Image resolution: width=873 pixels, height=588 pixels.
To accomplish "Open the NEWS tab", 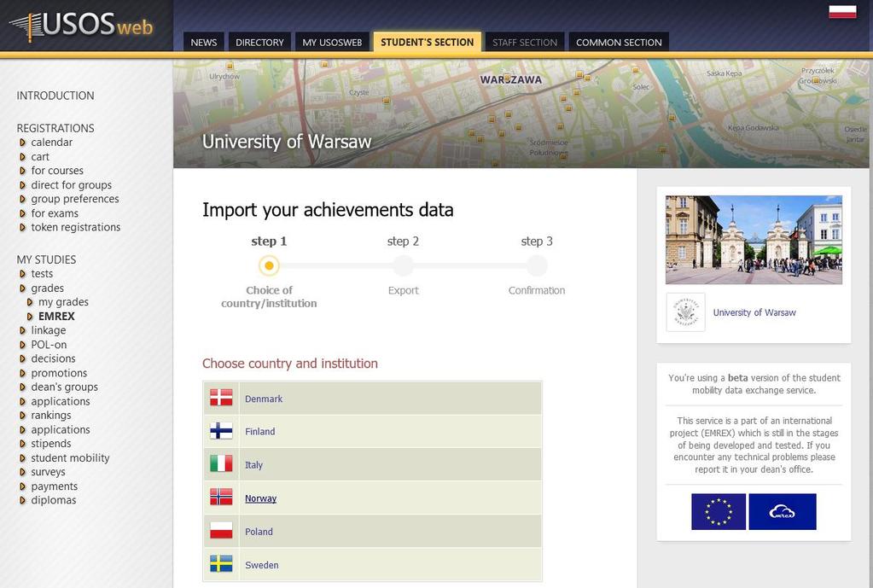I will coord(204,43).
